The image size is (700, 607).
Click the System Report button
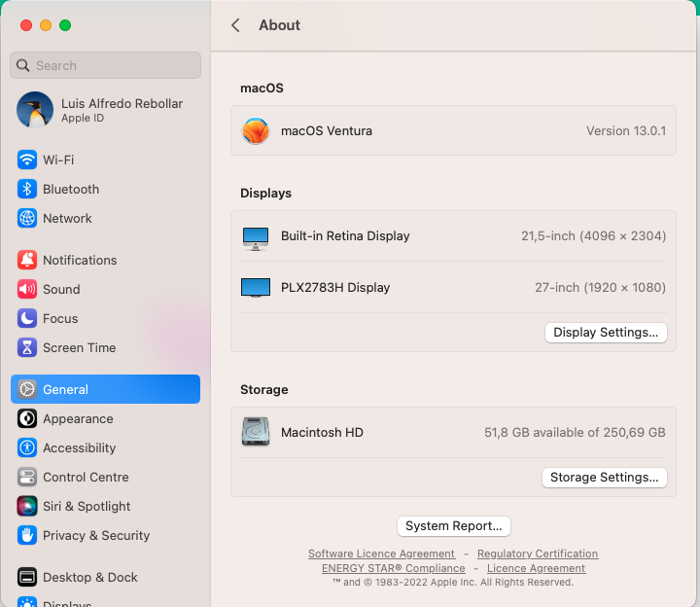click(x=454, y=525)
